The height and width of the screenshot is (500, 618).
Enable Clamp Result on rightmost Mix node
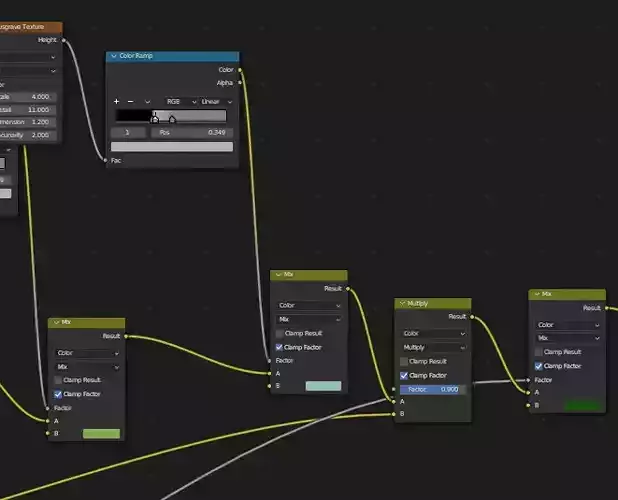tap(538, 352)
